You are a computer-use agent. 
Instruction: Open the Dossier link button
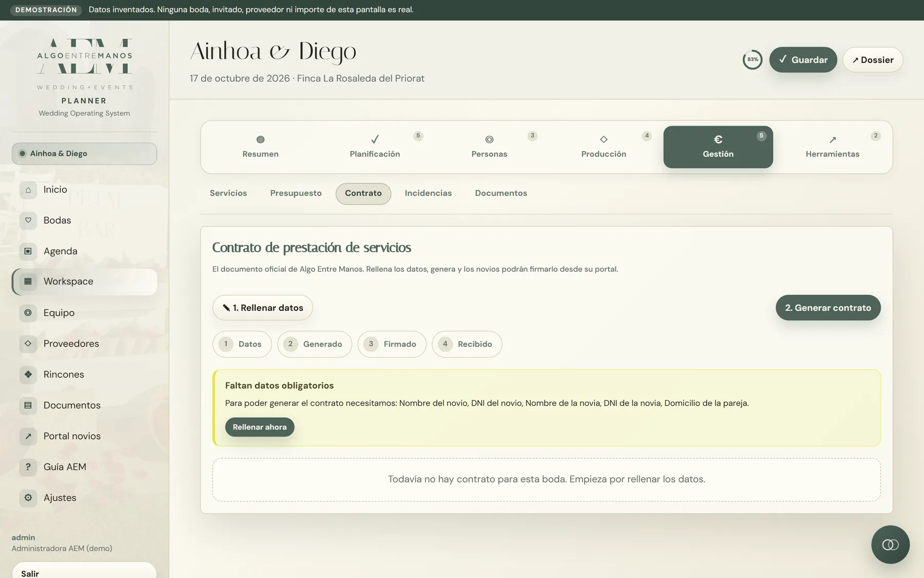(x=873, y=60)
